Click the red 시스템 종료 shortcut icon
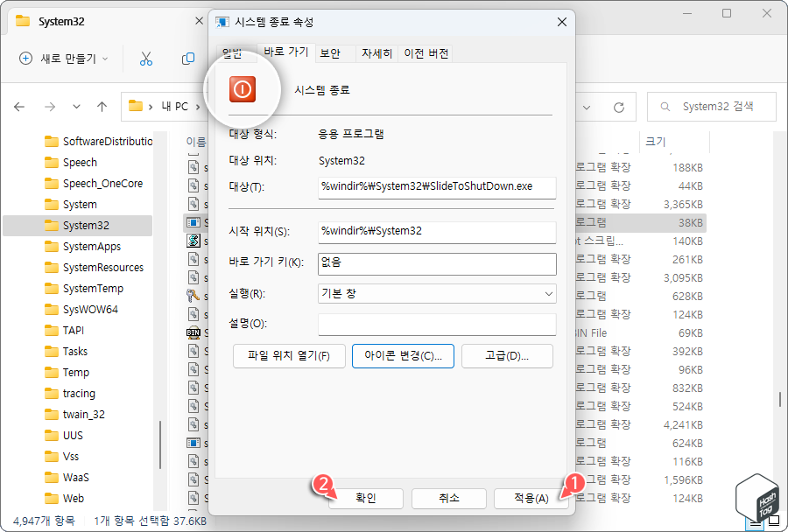 point(243,88)
